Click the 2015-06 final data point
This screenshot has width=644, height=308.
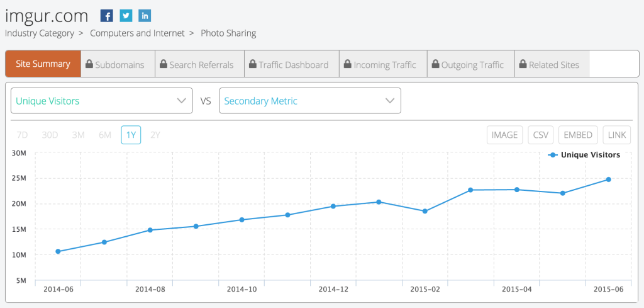pyautogui.click(x=609, y=180)
